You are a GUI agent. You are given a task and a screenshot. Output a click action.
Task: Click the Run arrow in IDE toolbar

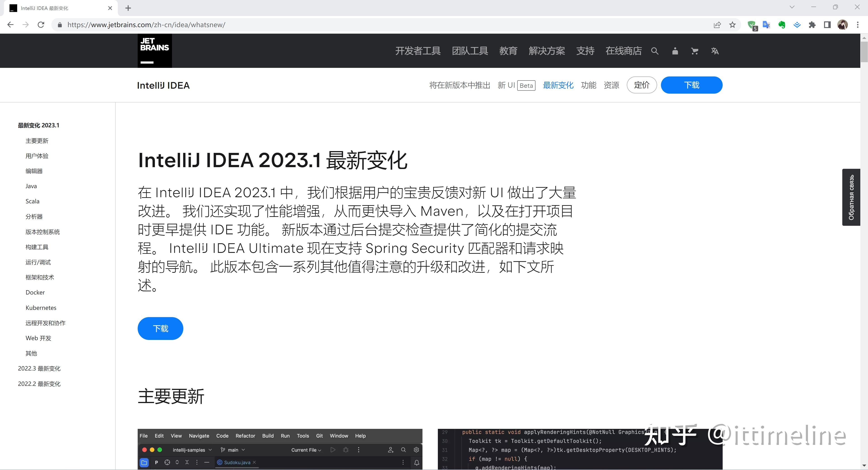(x=333, y=450)
